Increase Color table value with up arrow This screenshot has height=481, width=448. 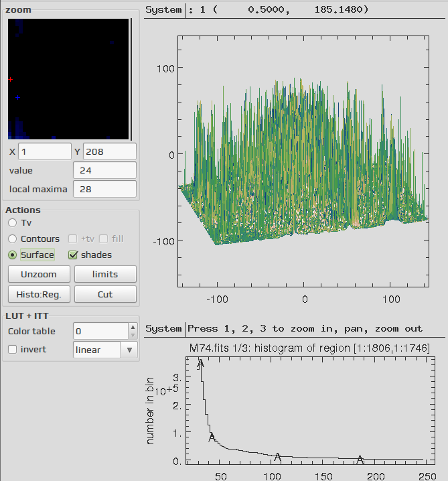coord(133,327)
